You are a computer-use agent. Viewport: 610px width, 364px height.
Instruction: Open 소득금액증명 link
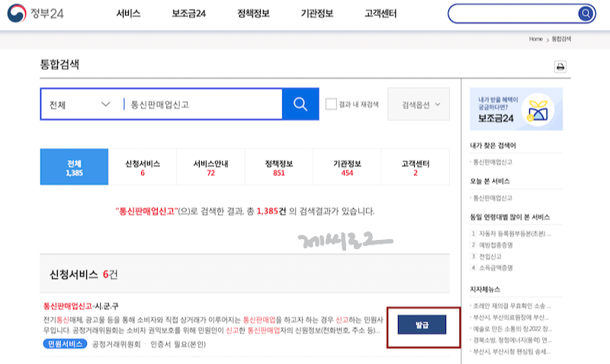tap(496, 267)
